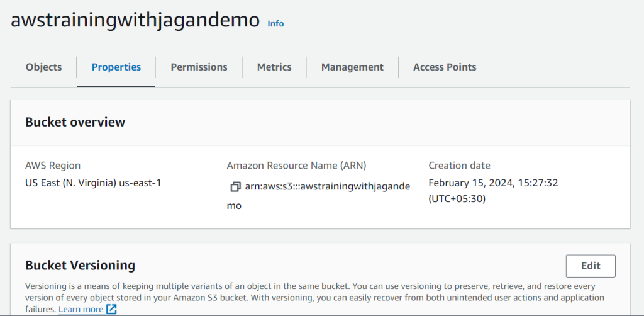This screenshot has height=316, width=644.
Task: Follow the Learn more versioning link
Action: 81,309
